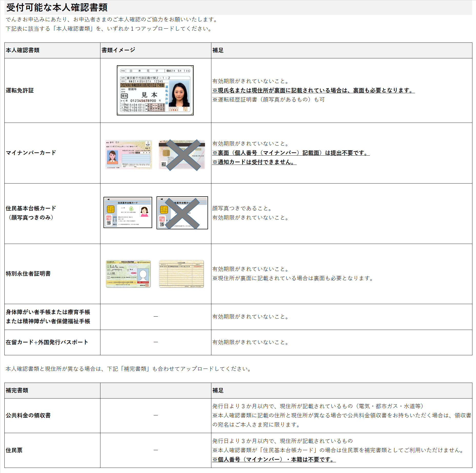Click the 在留カード+外国発行パスポート row label

[47, 342]
